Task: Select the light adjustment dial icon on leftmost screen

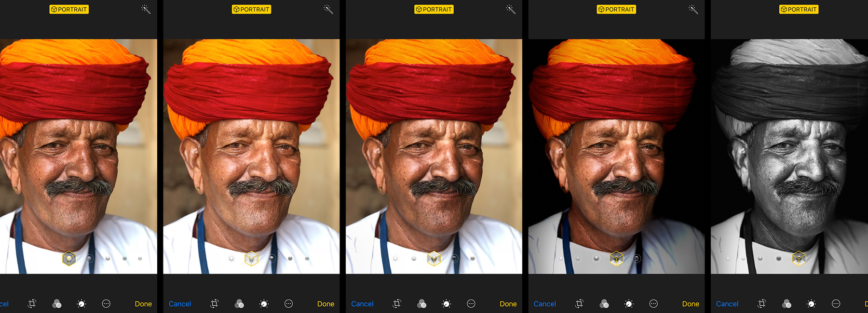Action: (x=81, y=304)
